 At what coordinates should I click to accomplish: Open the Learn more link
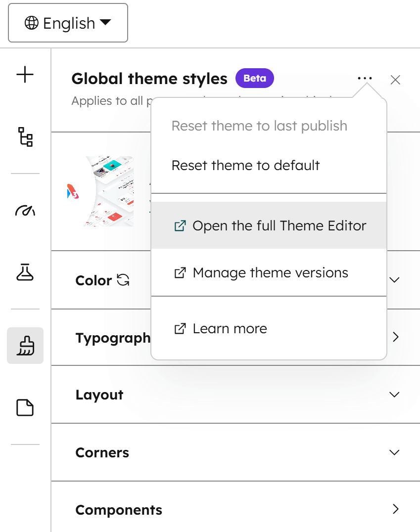click(230, 328)
